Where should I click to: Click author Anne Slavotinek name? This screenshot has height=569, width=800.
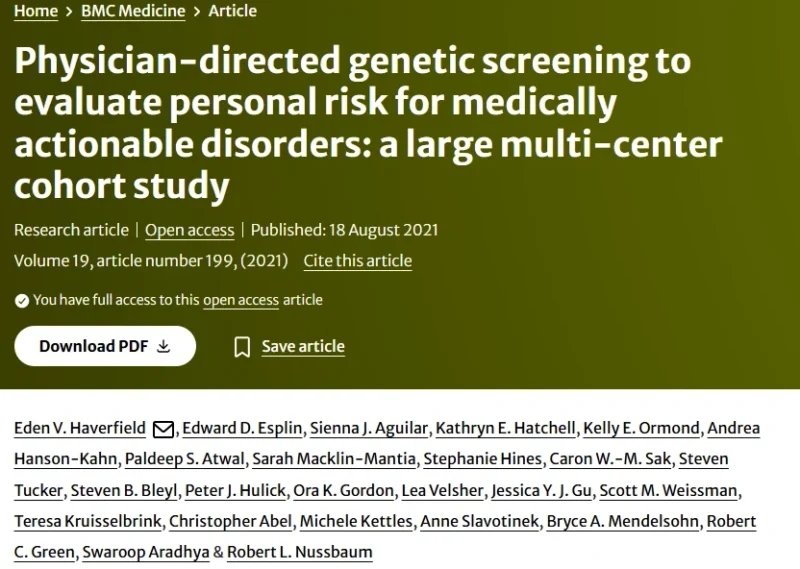(480, 522)
